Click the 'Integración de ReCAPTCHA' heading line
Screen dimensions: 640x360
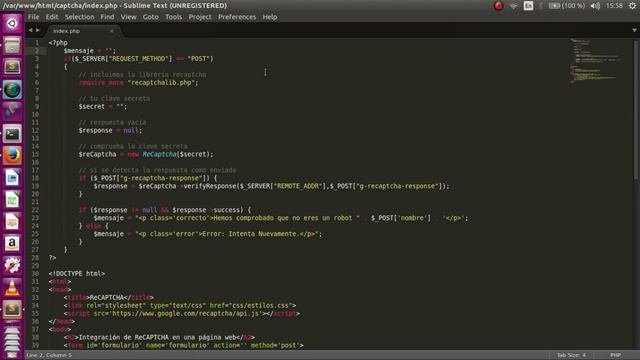(x=159, y=337)
